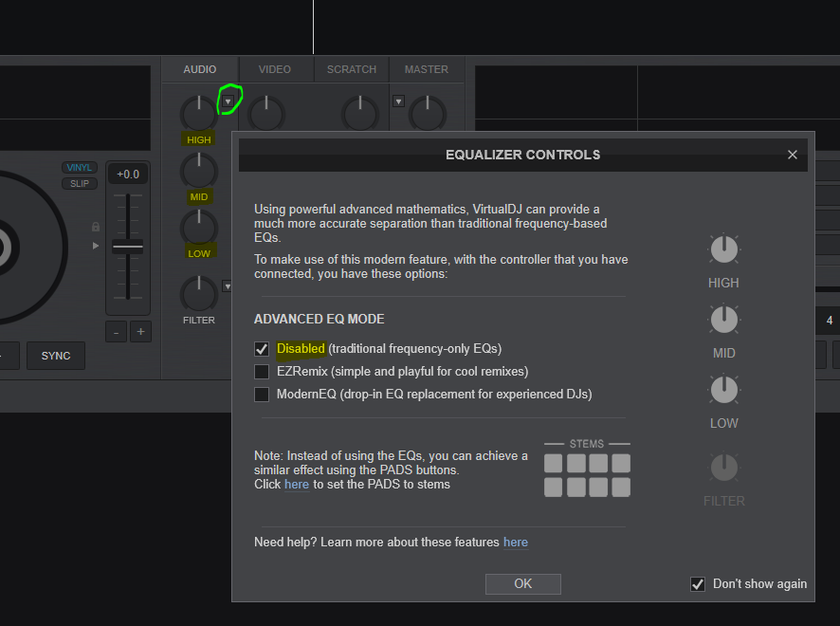The width and height of the screenshot is (840, 626).
Task: Click the pitch fader handle
Action: coord(127,247)
